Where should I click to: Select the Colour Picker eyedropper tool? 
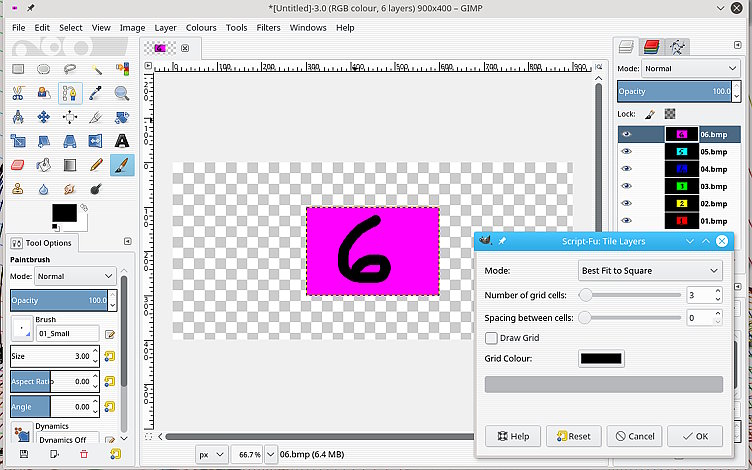(x=96, y=93)
